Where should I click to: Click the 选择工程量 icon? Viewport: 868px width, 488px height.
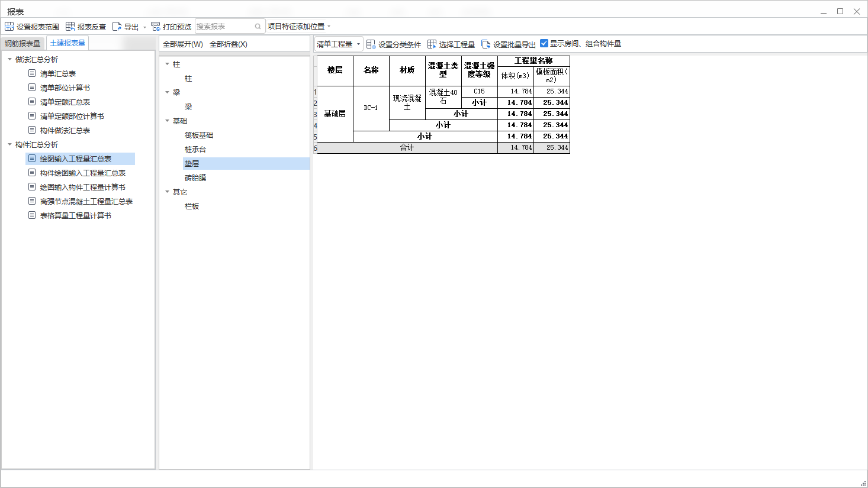point(432,44)
